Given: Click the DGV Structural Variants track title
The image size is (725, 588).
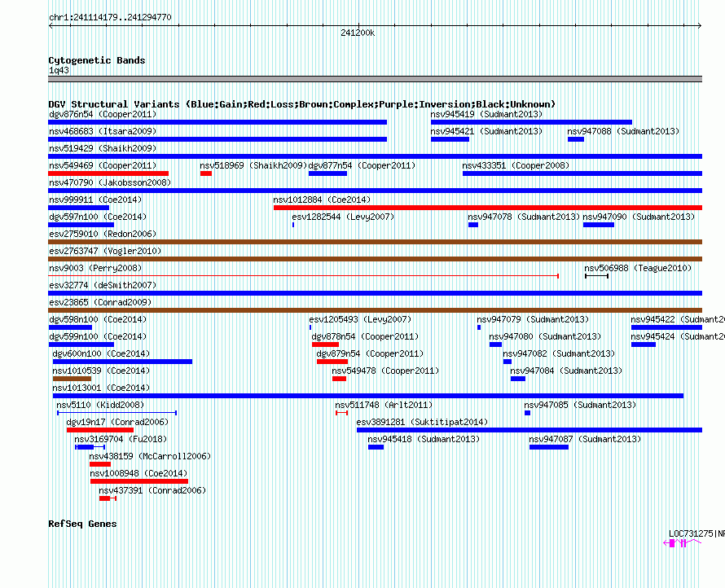Looking at the screenshot, I should [302, 104].
